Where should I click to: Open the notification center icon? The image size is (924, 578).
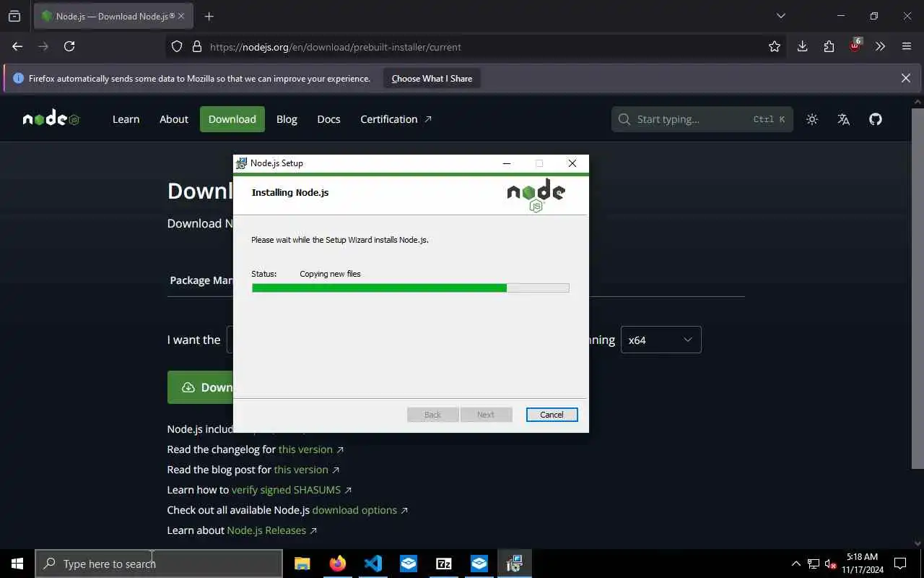point(900,564)
